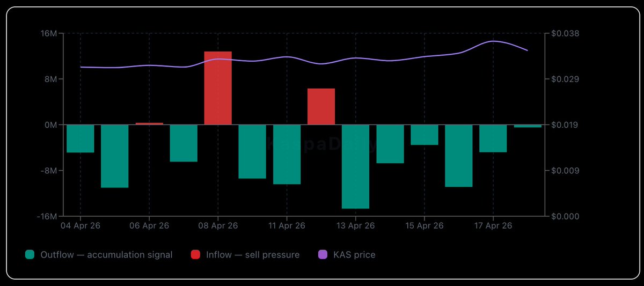Click the red Inflow legend swatch

click(x=195, y=255)
